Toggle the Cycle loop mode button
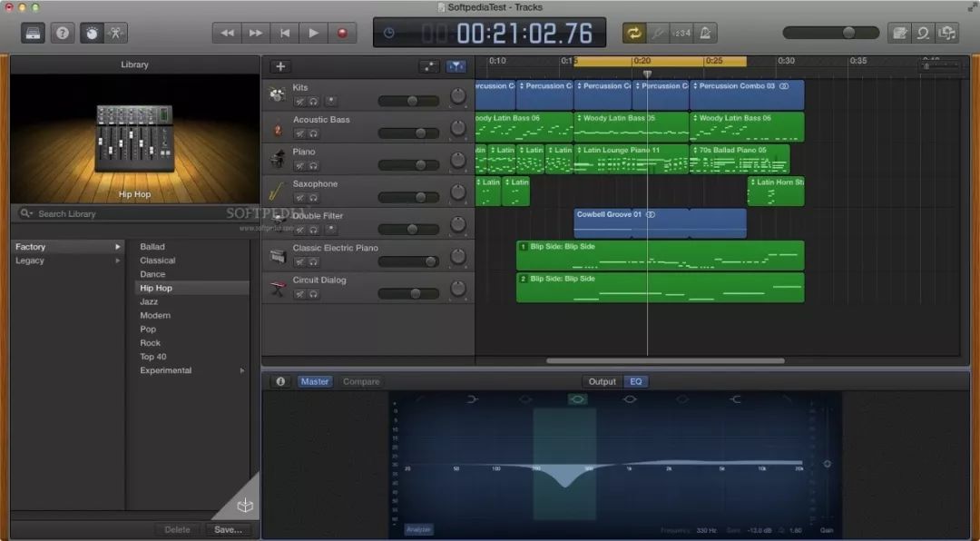 [632, 33]
